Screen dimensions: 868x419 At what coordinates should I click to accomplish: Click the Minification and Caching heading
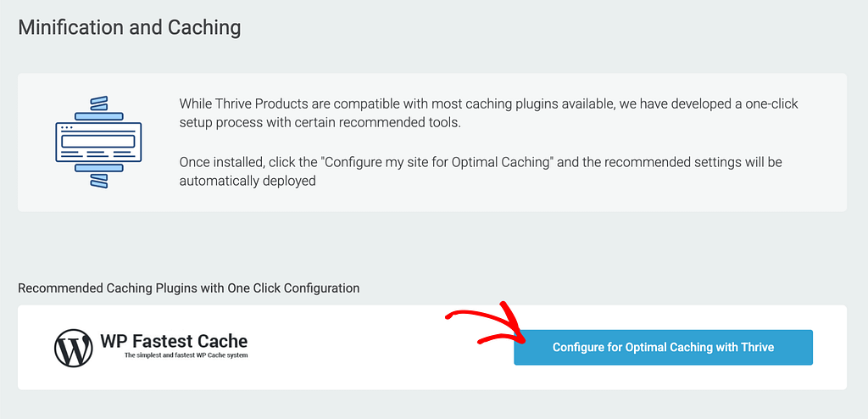tap(130, 27)
